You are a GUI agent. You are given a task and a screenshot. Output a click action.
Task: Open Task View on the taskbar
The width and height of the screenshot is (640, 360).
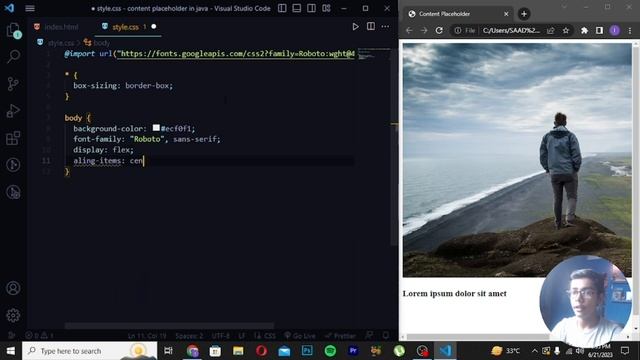pyautogui.click(x=168, y=351)
